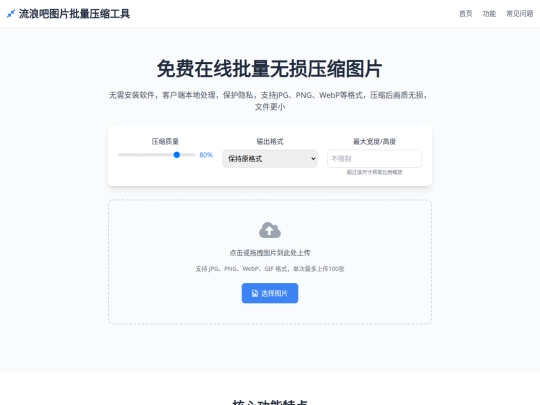Open the 常见问题 nav link

pos(519,14)
